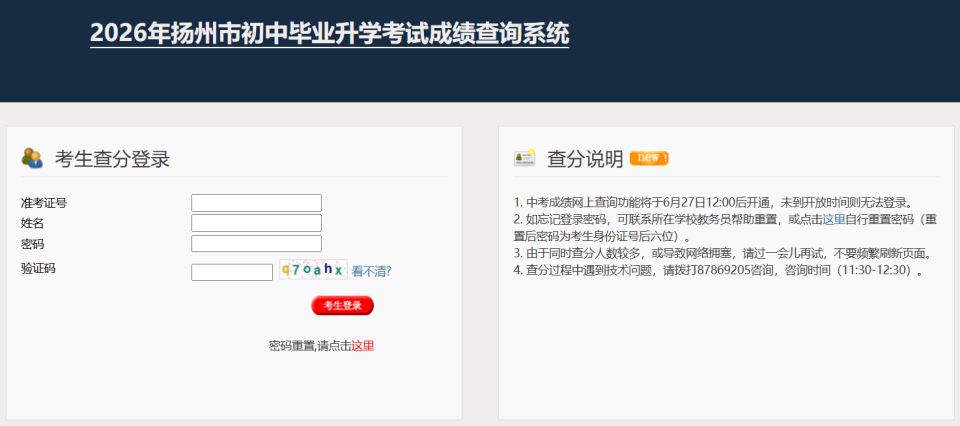Click the 准考证号 input field
Image resolution: width=960 pixels, height=426 pixels.
[x=257, y=203]
